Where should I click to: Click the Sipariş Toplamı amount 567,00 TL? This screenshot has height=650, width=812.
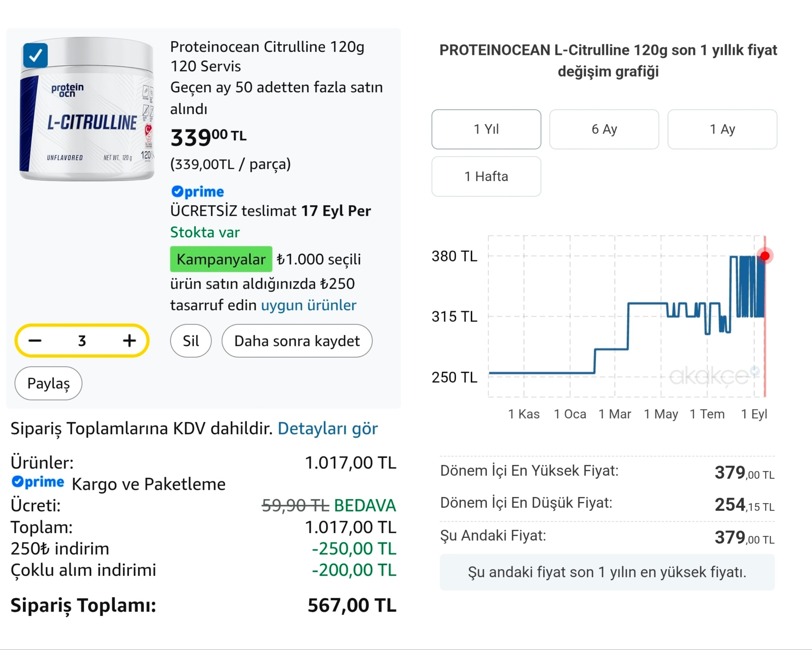[x=352, y=605]
